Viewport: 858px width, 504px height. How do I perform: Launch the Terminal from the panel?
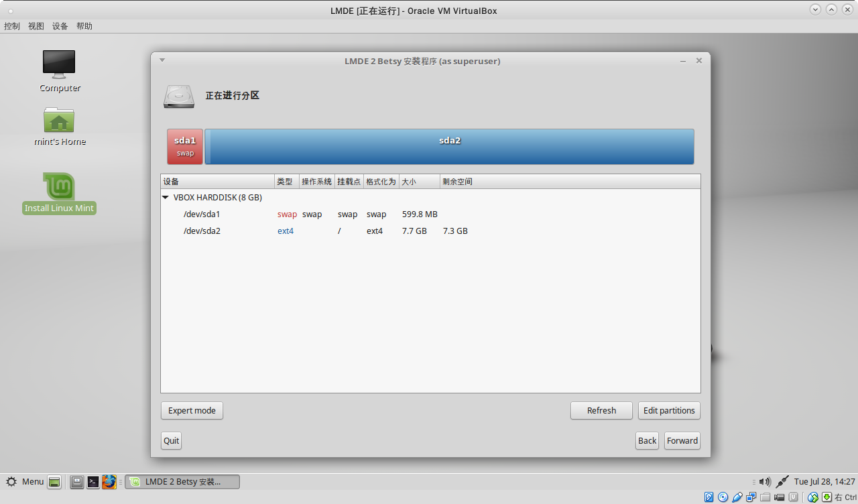[x=93, y=481]
